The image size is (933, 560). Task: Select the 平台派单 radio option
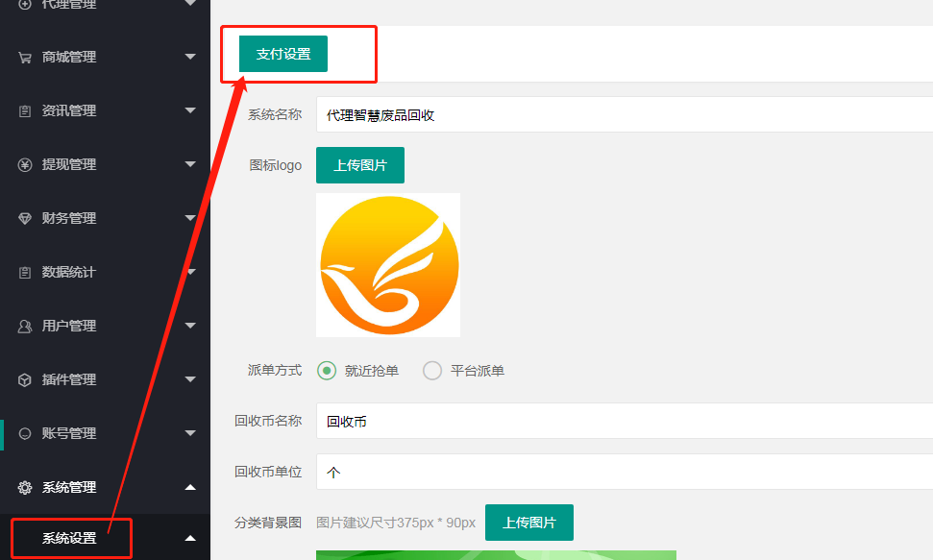(x=432, y=371)
